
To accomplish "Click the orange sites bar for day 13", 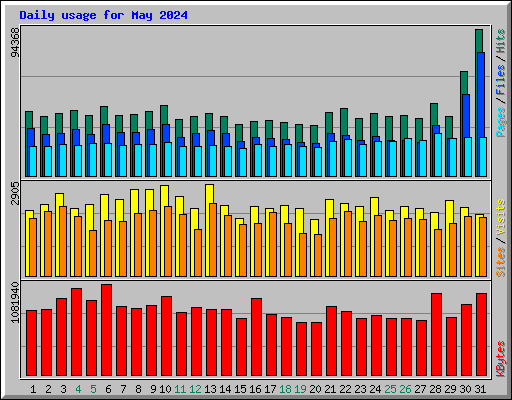I will tap(213, 240).
